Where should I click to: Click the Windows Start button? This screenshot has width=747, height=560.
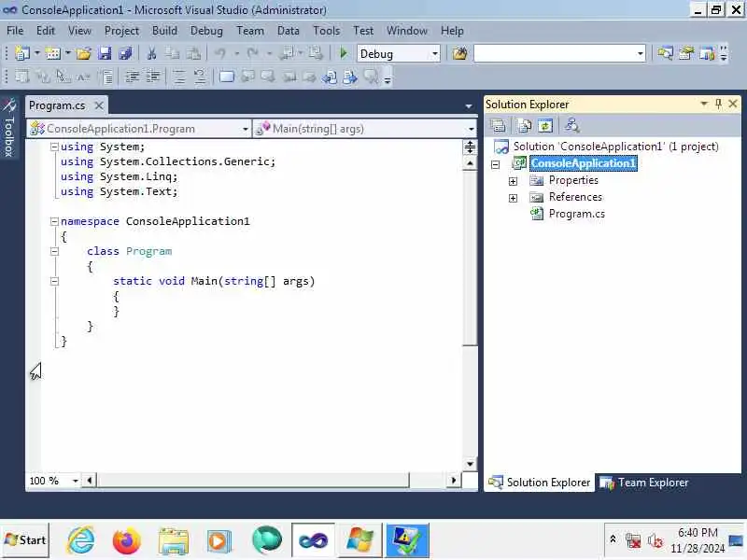(25, 540)
